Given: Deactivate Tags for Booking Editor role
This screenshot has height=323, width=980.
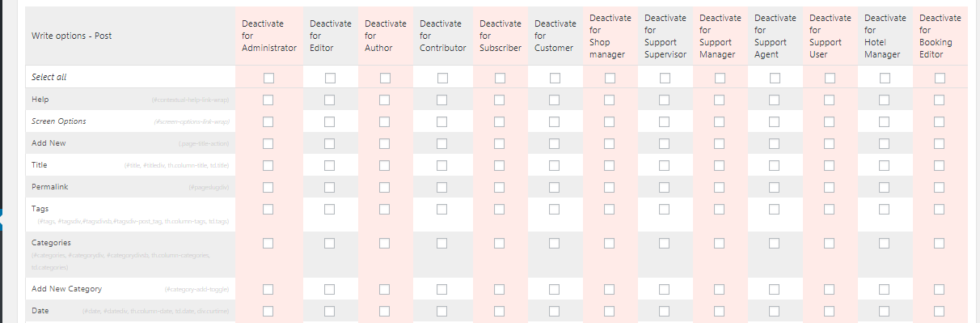Looking at the screenshot, I should (x=939, y=209).
